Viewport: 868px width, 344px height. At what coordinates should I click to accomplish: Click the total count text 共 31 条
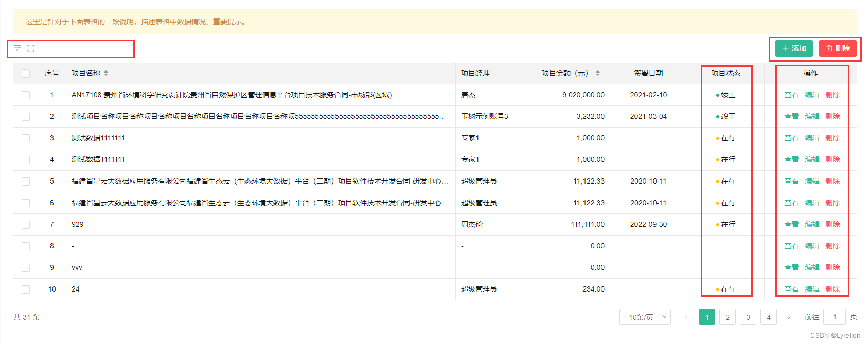click(27, 317)
